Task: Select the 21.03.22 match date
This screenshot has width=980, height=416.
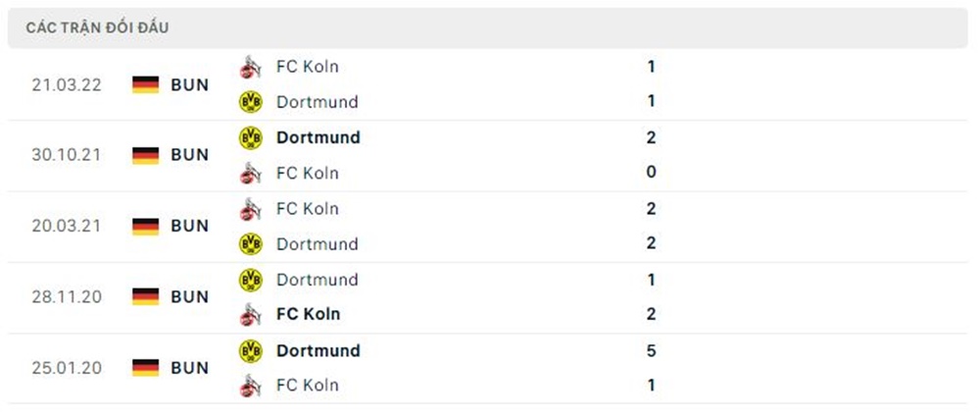Action: (65, 84)
